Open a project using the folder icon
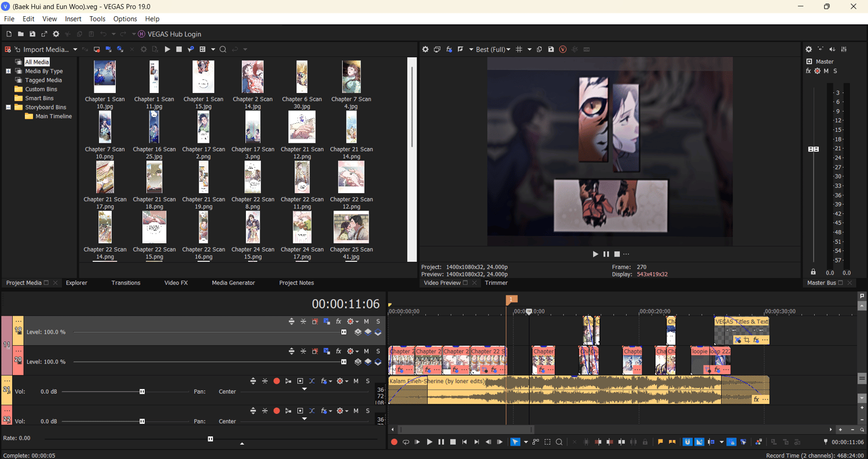Screen dimensions: 868x459 click(x=21, y=34)
